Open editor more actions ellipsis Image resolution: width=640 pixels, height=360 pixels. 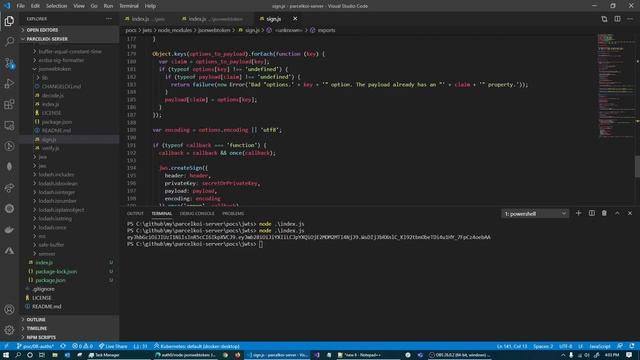click(630, 19)
